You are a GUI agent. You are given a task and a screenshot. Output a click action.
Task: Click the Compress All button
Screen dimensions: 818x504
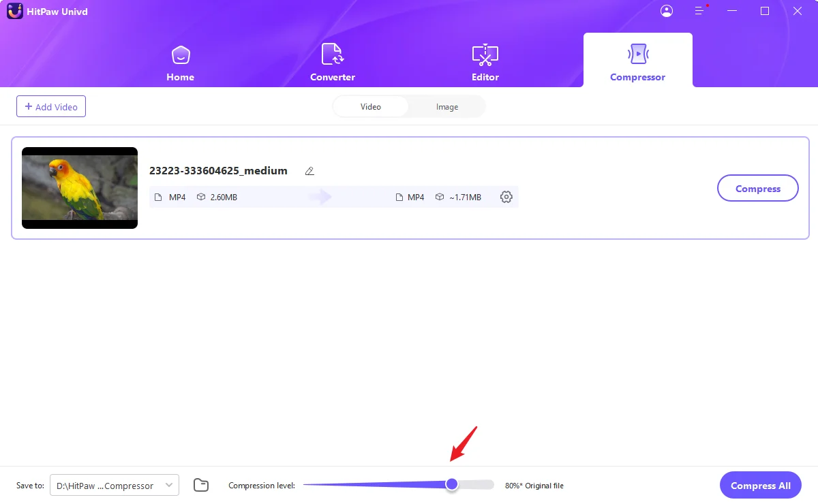click(x=760, y=486)
